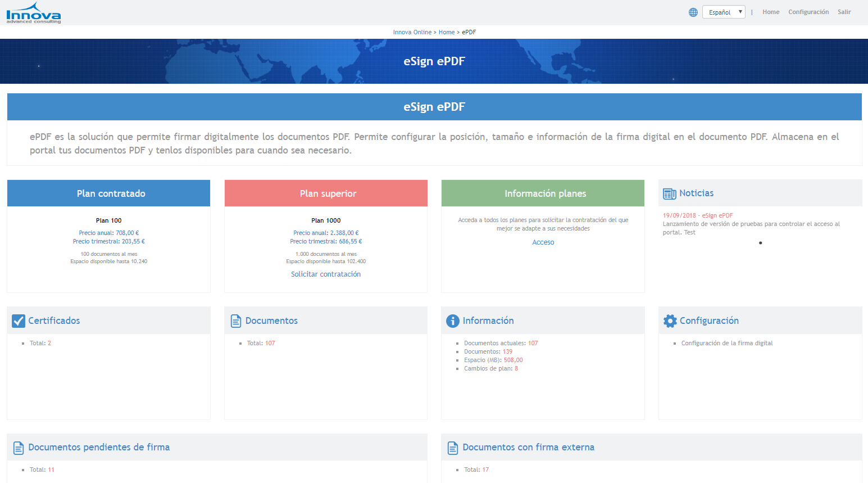Open Configuración in top menu
This screenshot has width=868, height=483.
coord(808,12)
